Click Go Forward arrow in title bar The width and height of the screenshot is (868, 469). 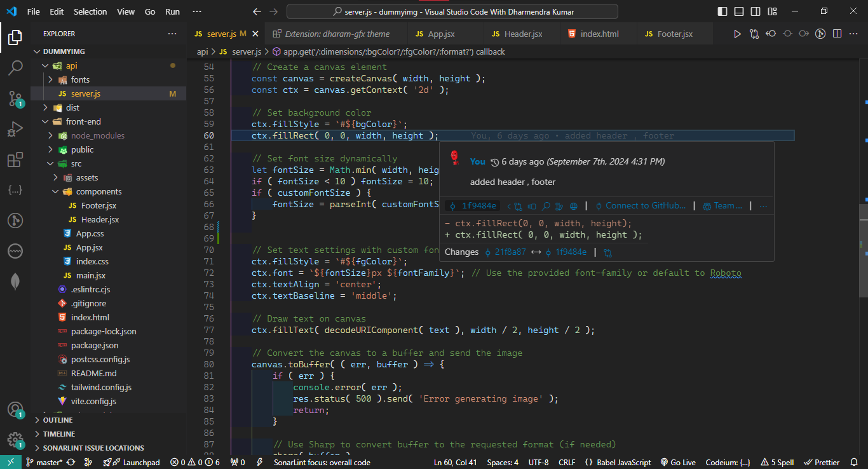273,11
